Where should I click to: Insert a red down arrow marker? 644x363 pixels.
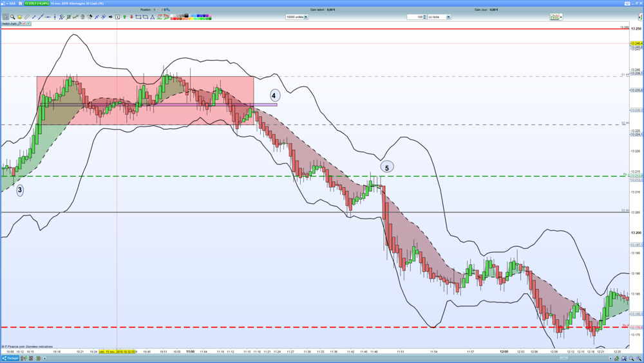[131, 17]
